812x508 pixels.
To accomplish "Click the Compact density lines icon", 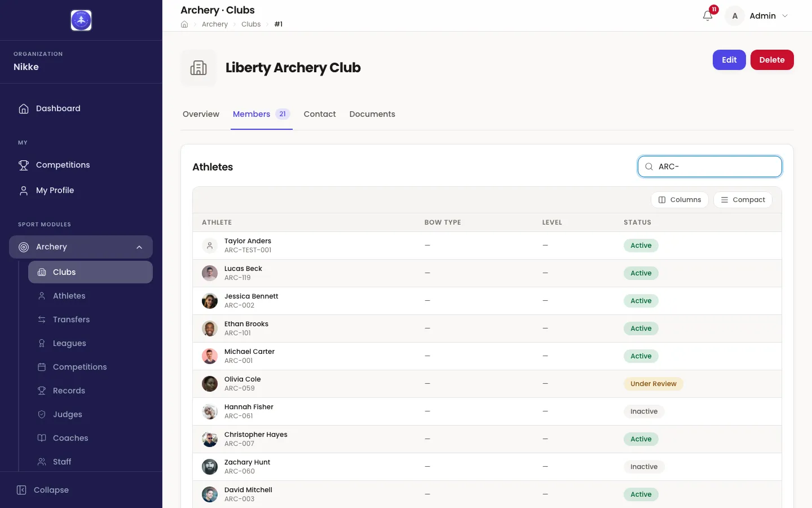I will click(x=725, y=200).
